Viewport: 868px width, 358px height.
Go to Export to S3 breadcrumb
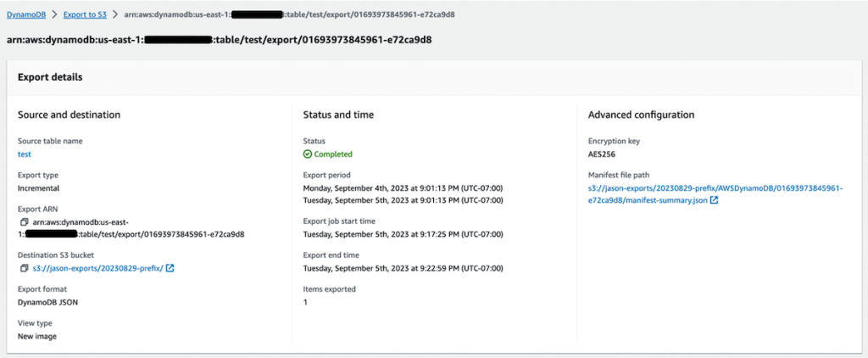[85, 14]
